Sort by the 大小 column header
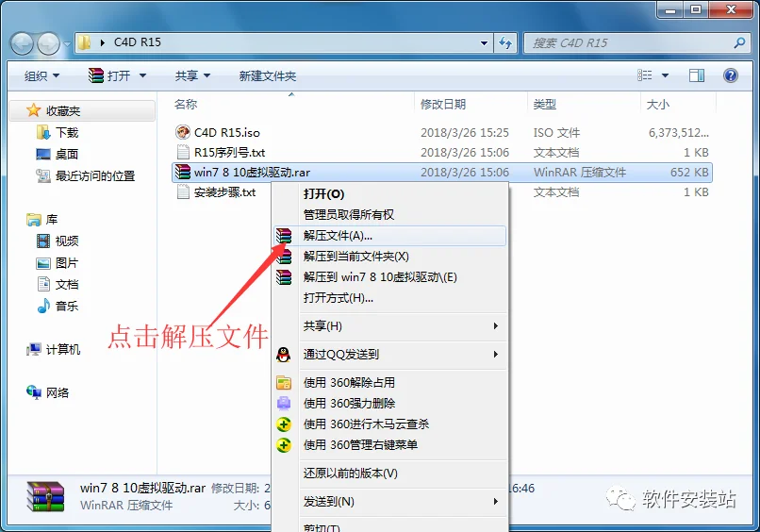The height and width of the screenshot is (532, 760). coord(658,105)
